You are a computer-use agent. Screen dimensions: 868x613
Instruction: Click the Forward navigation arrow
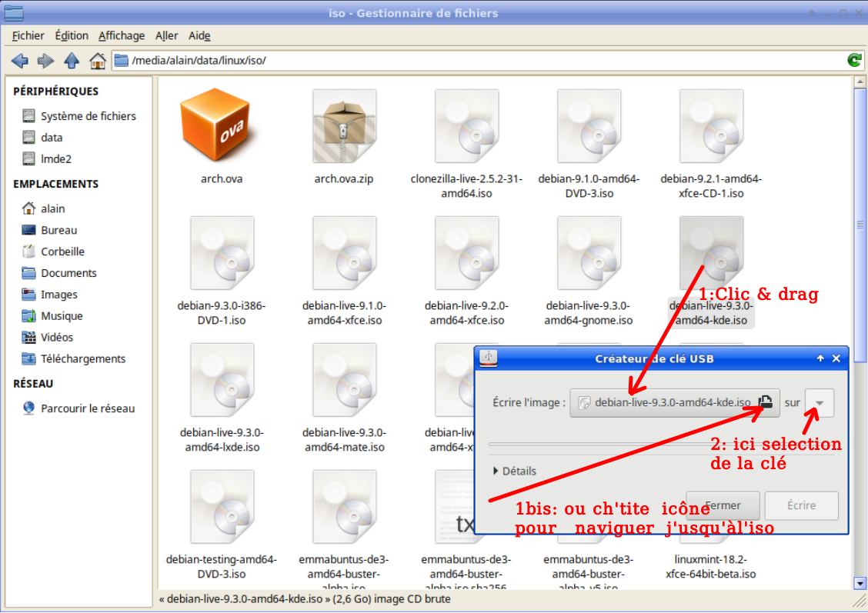coord(45,61)
